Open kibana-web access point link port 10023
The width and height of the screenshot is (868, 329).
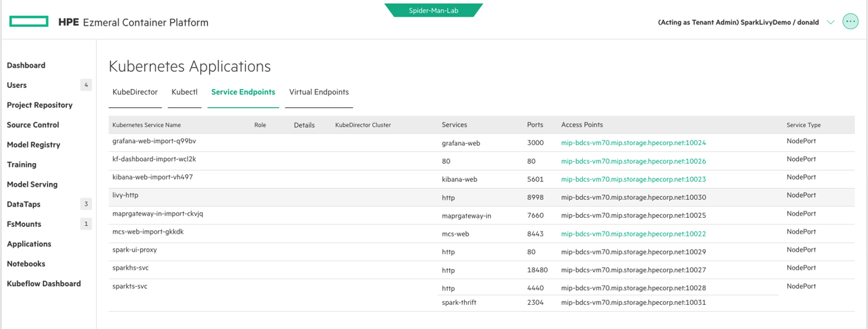pos(633,179)
